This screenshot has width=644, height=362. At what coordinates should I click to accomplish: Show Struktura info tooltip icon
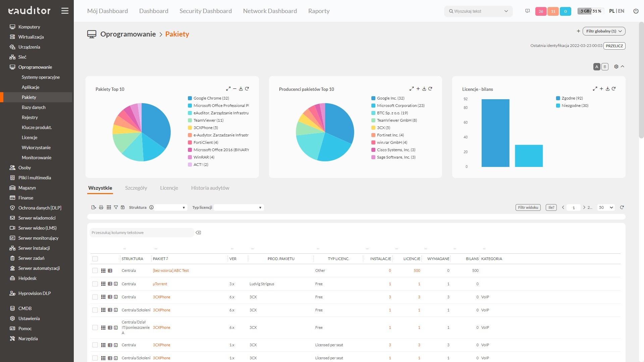151,207
